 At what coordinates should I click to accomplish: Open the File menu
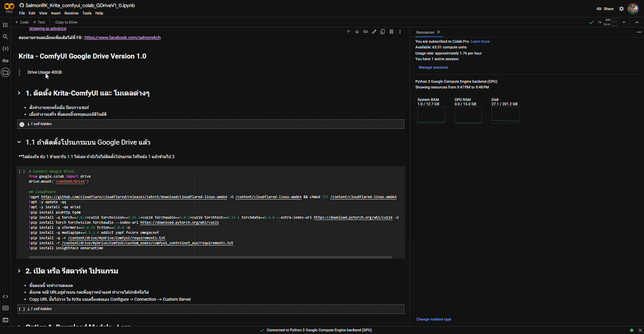point(22,13)
